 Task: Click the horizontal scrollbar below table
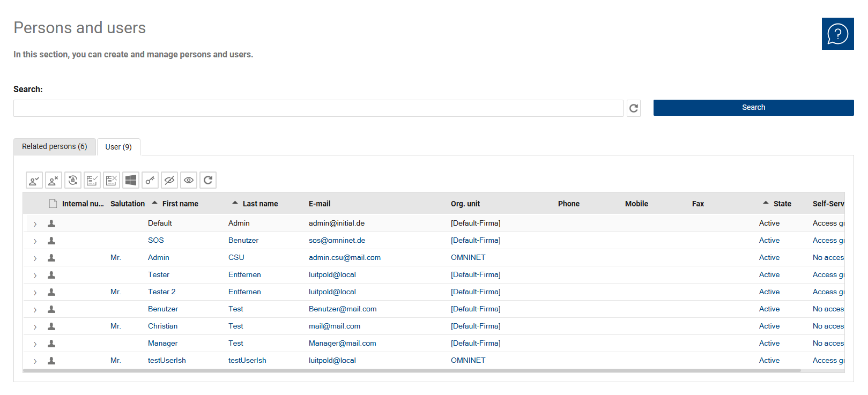tap(412, 370)
